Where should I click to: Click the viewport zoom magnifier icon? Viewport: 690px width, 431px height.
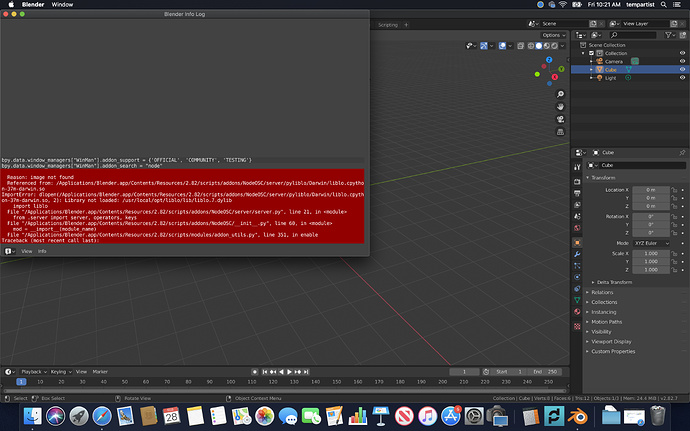(560, 94)
